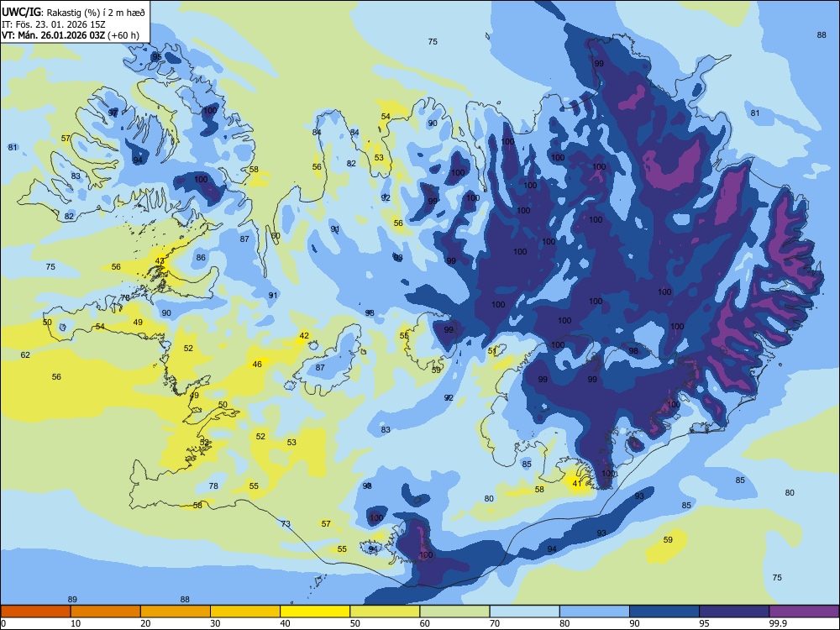Click the humidity value '89' near the legend
This screenshot has width=840, height=630.
pos(73,600)
